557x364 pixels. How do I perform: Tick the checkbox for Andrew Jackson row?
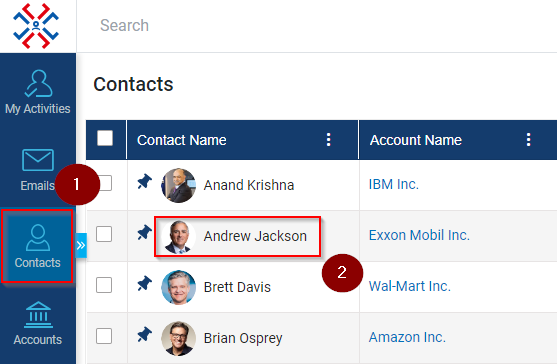(x=104, y=234)
